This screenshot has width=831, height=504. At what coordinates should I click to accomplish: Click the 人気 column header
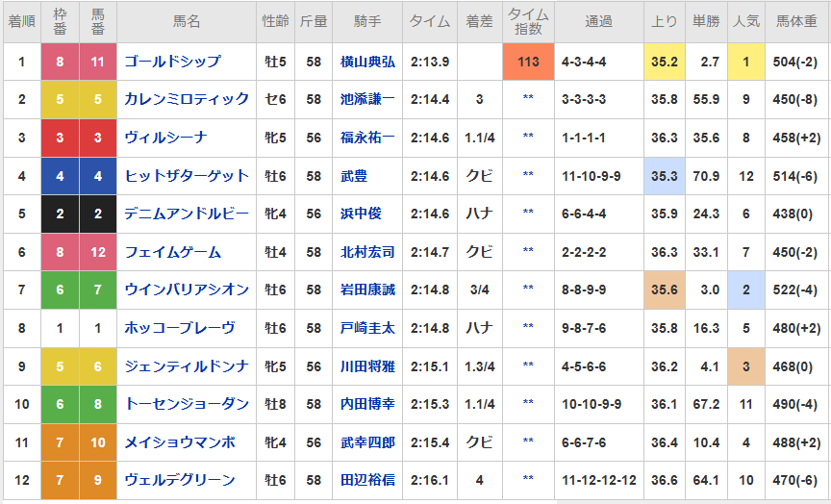coord(745,22)
